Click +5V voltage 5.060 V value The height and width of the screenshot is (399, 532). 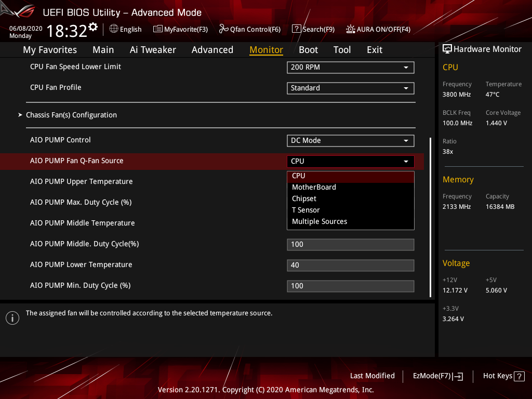click(x=496, y=290)
